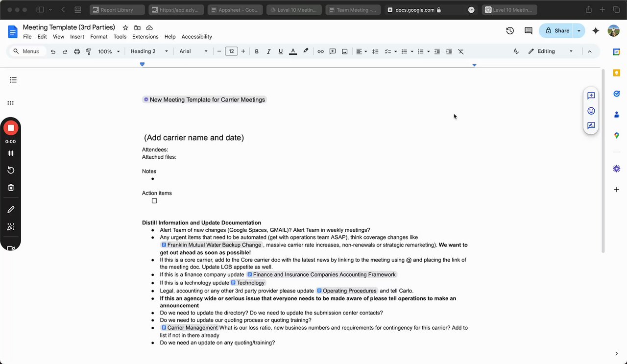This screenshot has width=627, height=364.
Task: Toggle Italic formatting
Action: (x=268, y=51)
